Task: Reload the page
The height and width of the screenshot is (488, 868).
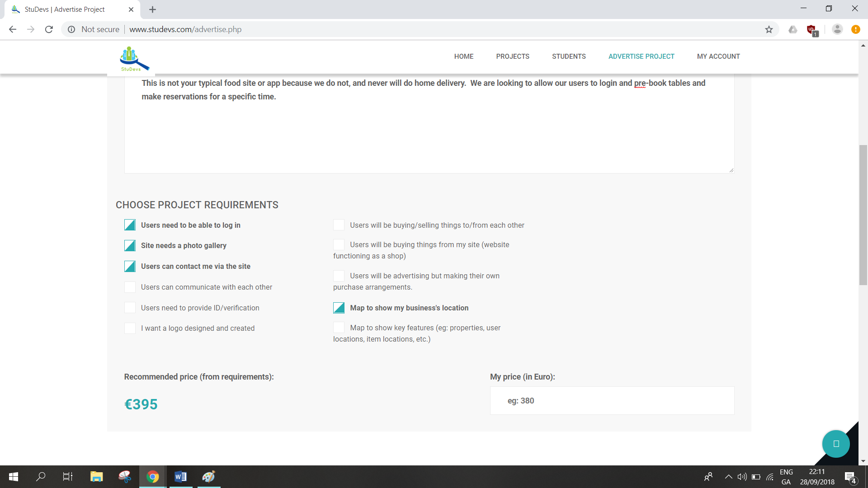Action: (49, 29)
